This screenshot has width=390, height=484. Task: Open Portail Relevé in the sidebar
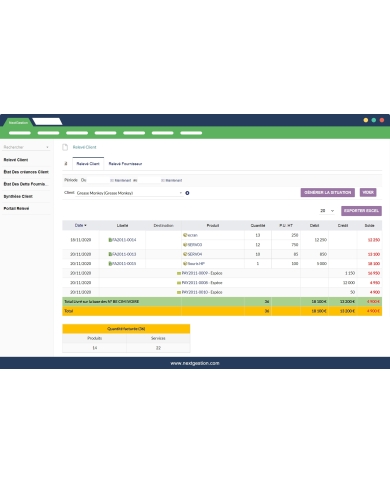pyautogui.click(x=16, y=208)
